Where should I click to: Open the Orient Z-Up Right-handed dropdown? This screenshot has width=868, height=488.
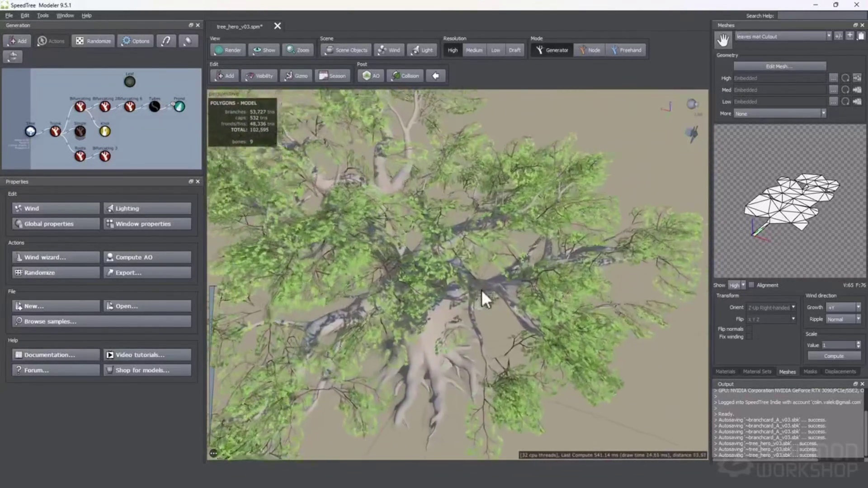coord(771,307)
